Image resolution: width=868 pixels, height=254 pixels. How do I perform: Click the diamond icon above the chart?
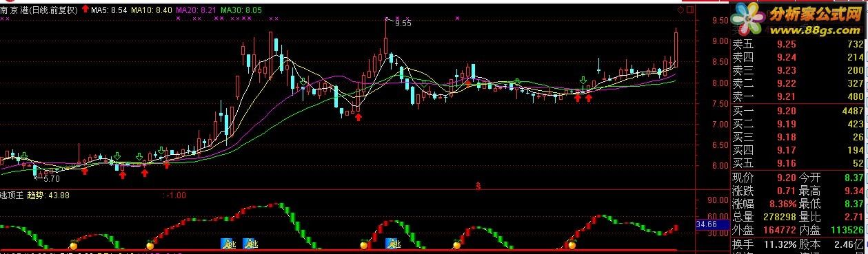681,10
